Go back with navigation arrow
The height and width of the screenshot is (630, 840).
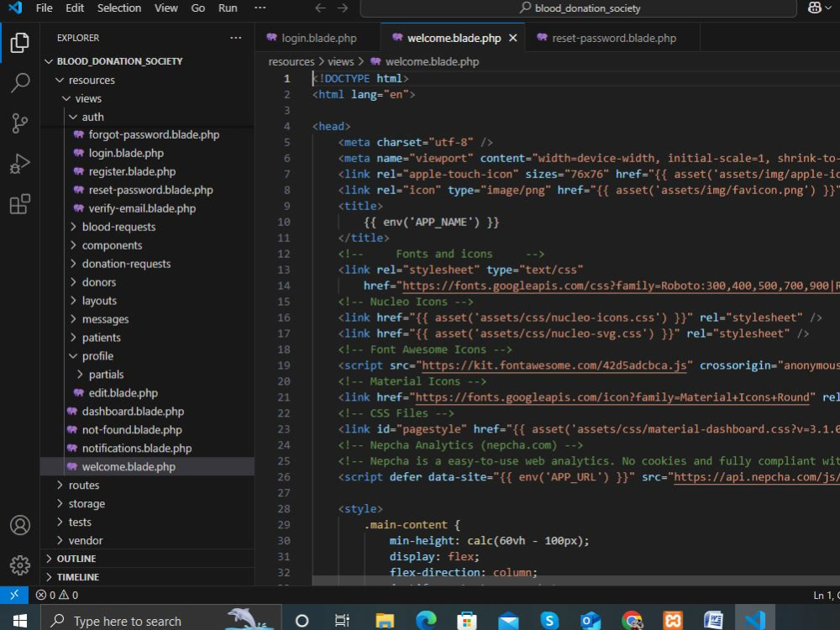click(320, 8)
